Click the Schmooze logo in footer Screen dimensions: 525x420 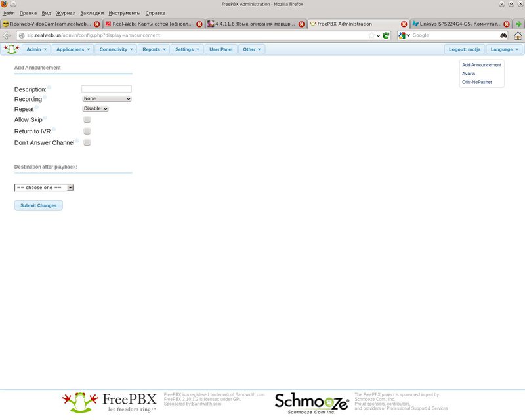(x=312, y=403)
